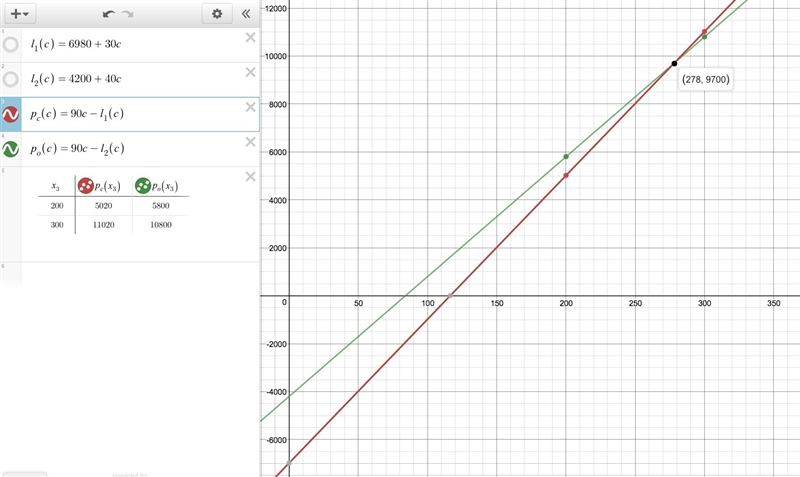Toggle visibility of green po(c) graph
The image size is (800, 477).
pyautogui.click(x=11, y=149)
